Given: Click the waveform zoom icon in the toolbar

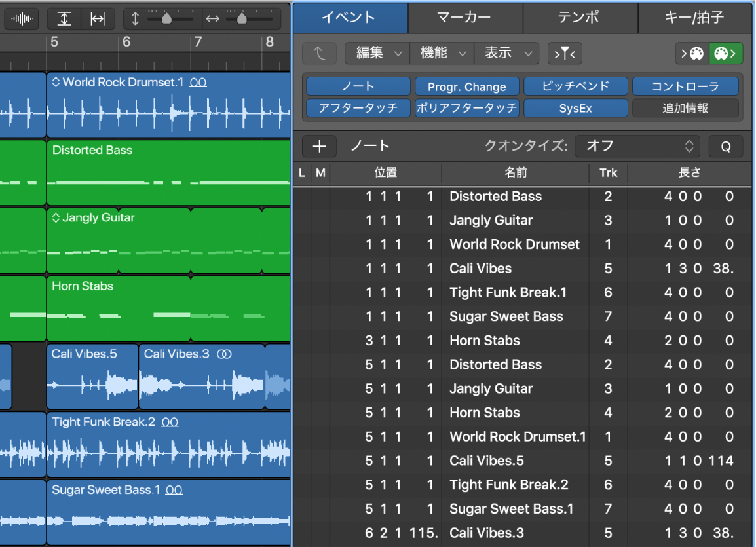Looking at the screenshot, I should [x=21, y=18].
